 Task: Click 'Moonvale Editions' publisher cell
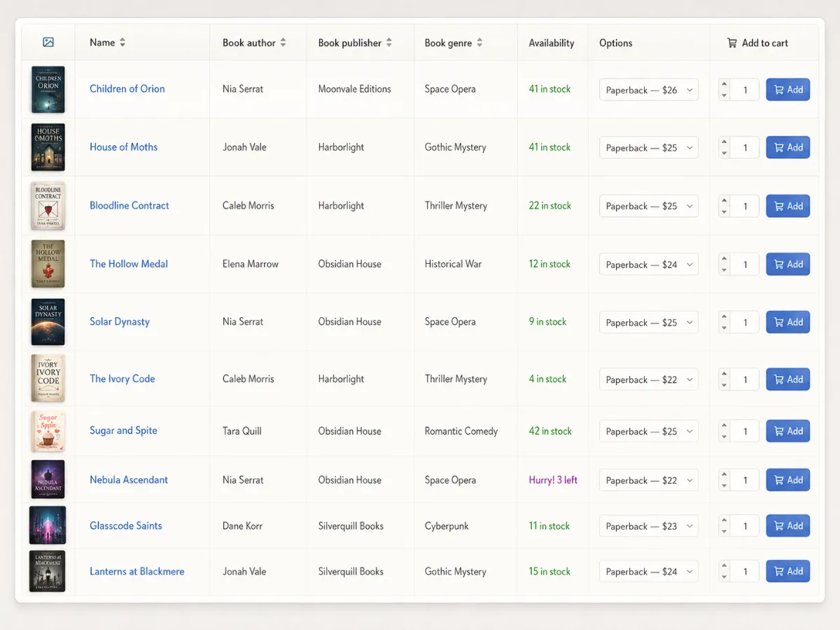tap(354, 89)
